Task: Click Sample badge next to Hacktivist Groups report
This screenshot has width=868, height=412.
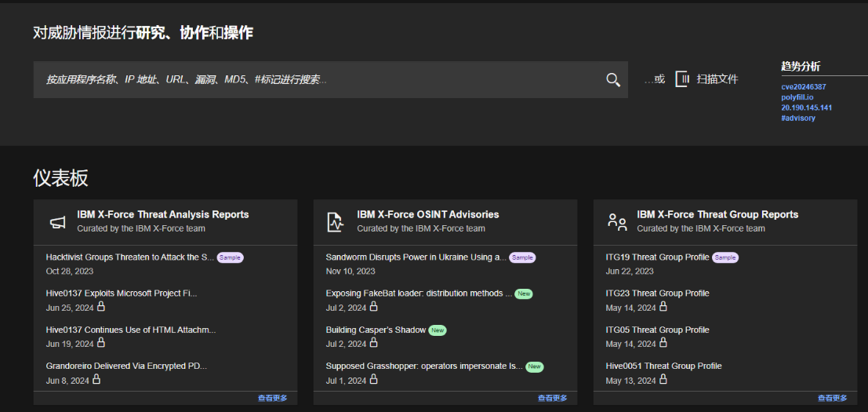Action: coord(231,257)
